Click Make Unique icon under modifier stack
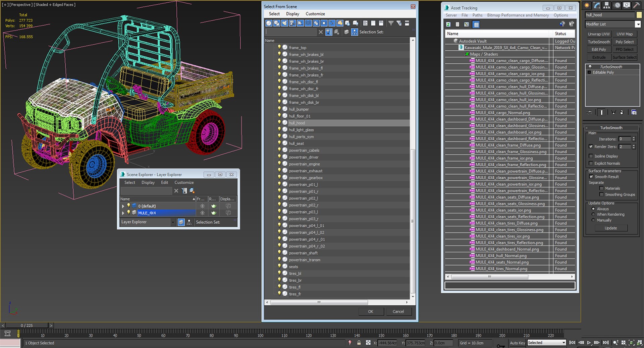644x348 pixels. point(613,112)
